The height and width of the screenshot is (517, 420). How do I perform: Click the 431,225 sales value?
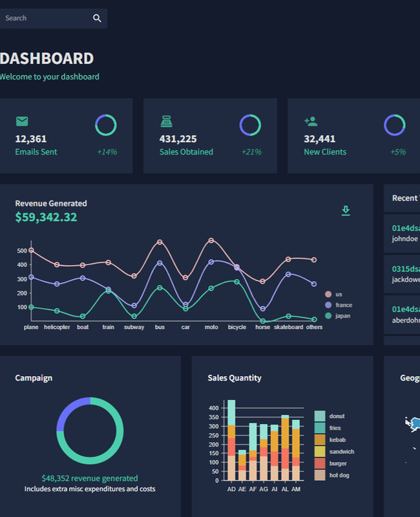point(178,139)
